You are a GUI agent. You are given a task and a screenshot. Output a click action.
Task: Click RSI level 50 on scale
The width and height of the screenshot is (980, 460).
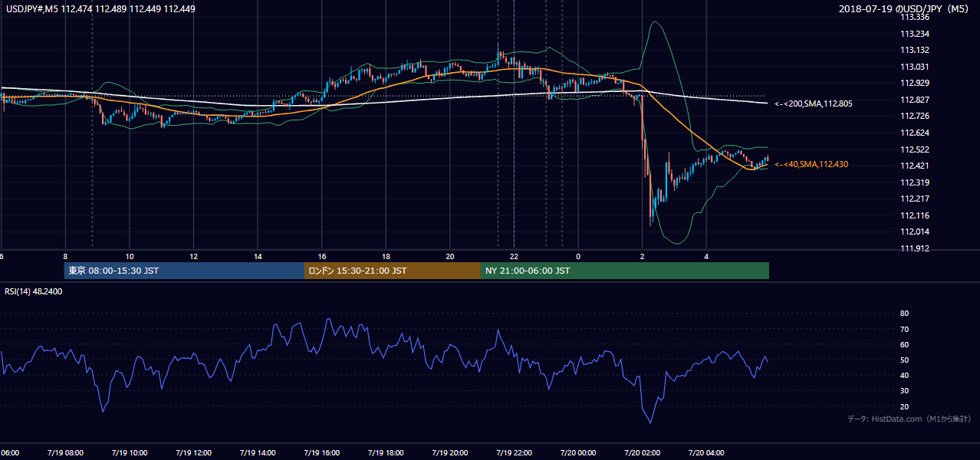tap(904, 360)
